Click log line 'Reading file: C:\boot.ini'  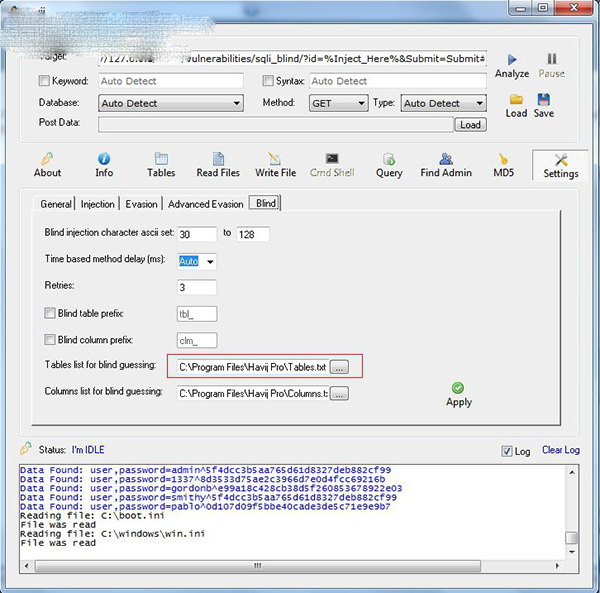[x=92, y=516]
